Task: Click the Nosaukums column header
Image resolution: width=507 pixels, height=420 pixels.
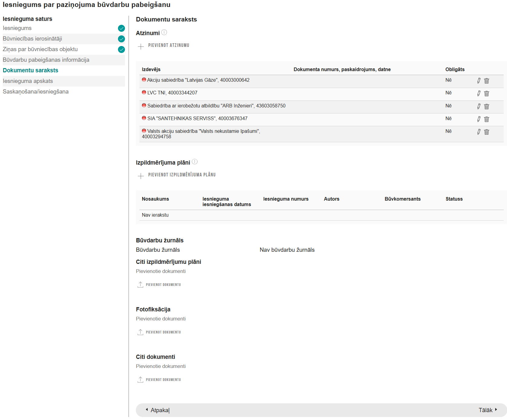Action: click(x=155, y=199)
